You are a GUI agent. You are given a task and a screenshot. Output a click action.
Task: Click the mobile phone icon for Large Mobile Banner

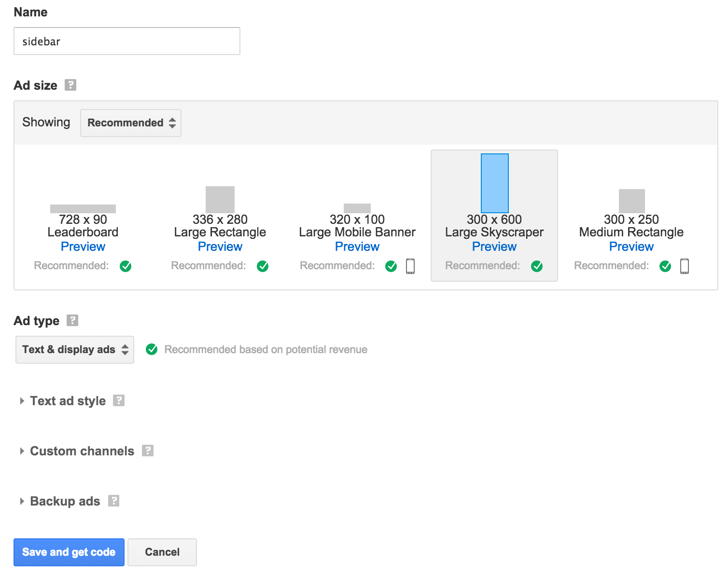point(410,266)
